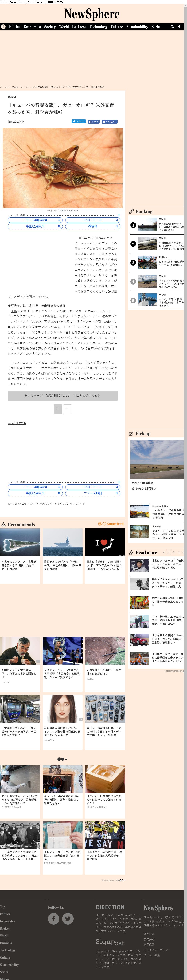Viewport: 187px width, 980px height.
Task: Click the ニュース朝日 sponsor search link
Action: (93, 493)
